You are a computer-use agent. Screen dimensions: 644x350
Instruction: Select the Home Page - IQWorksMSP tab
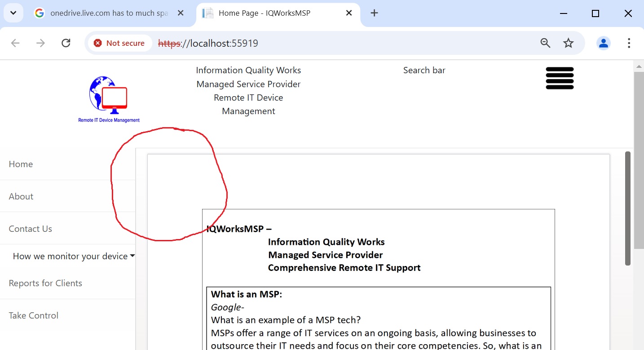pos(278,13)
